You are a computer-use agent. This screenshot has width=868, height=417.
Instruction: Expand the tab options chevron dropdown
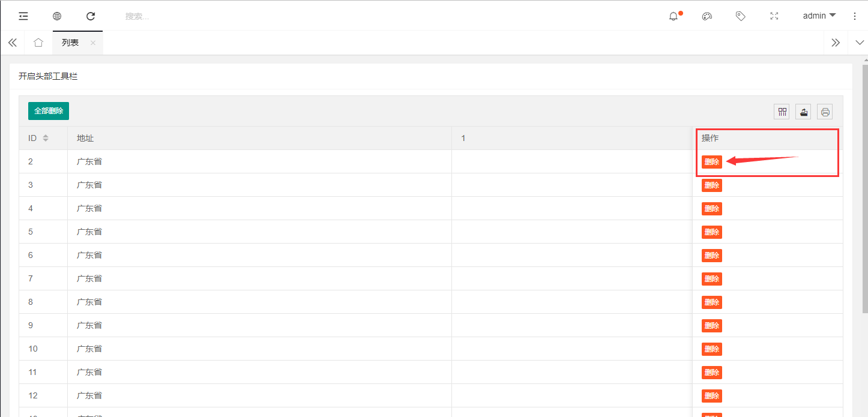click(x=859, y=43)
